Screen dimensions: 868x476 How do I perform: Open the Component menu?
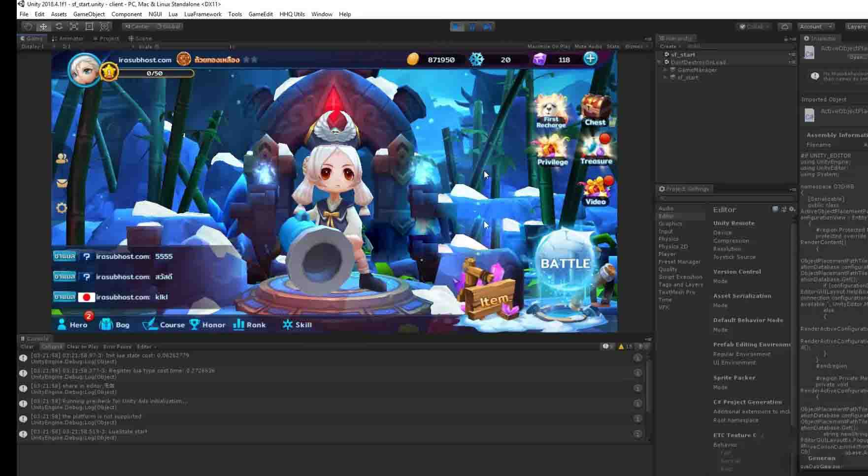click(127, 14)
